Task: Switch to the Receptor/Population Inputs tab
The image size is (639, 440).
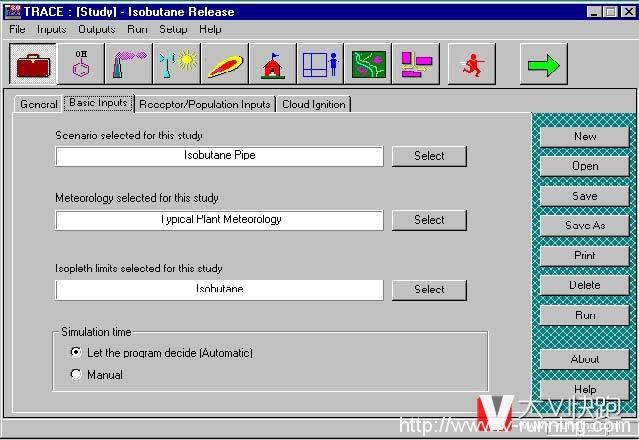Action: click(205, 104)
